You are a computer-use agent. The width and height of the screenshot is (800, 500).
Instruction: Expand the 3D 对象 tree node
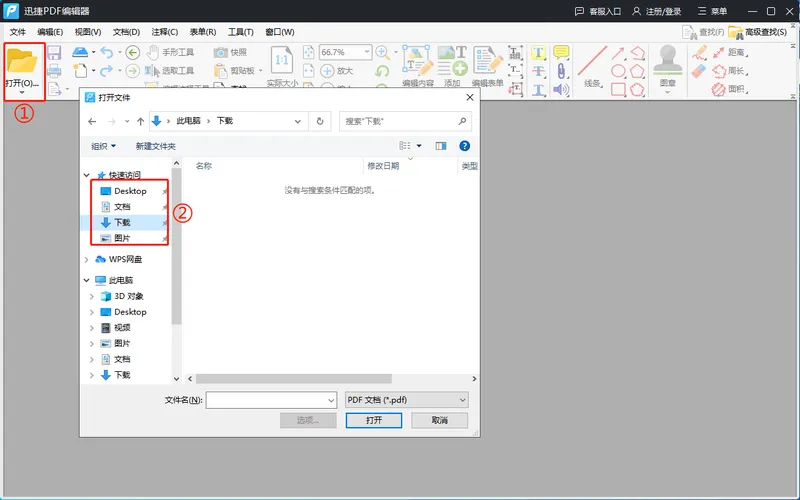[92, 296]
